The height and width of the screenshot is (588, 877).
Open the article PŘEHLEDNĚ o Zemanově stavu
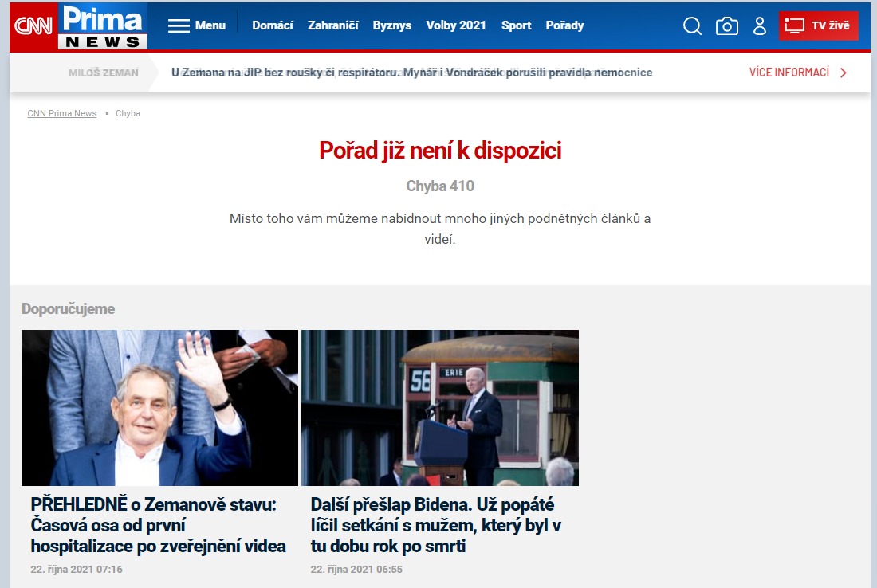pyautogui.click(x=159, y=525)
